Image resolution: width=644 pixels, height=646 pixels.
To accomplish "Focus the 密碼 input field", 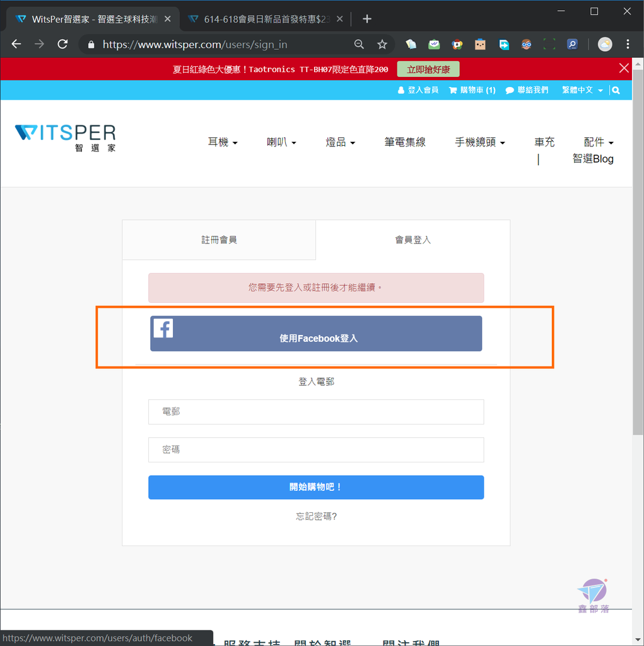I will [316, 450].
